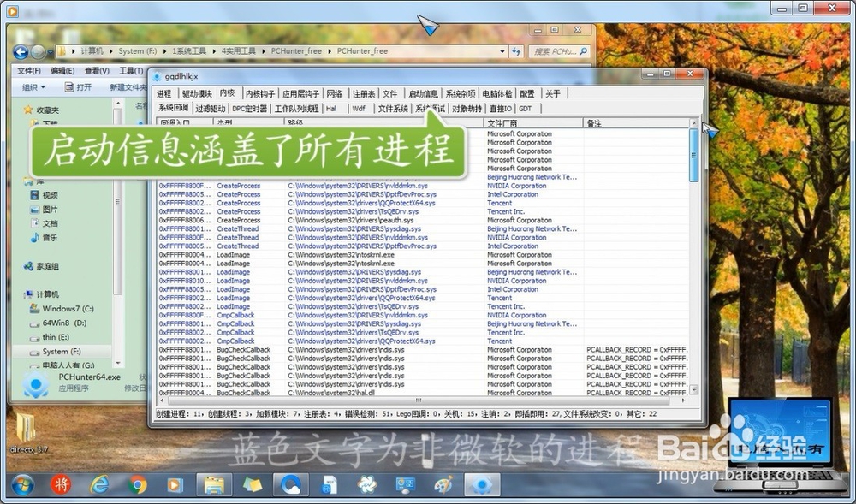Open the blue cloud browser taskbar icon
Screen dimensions: 856x504
click(290, 484)
